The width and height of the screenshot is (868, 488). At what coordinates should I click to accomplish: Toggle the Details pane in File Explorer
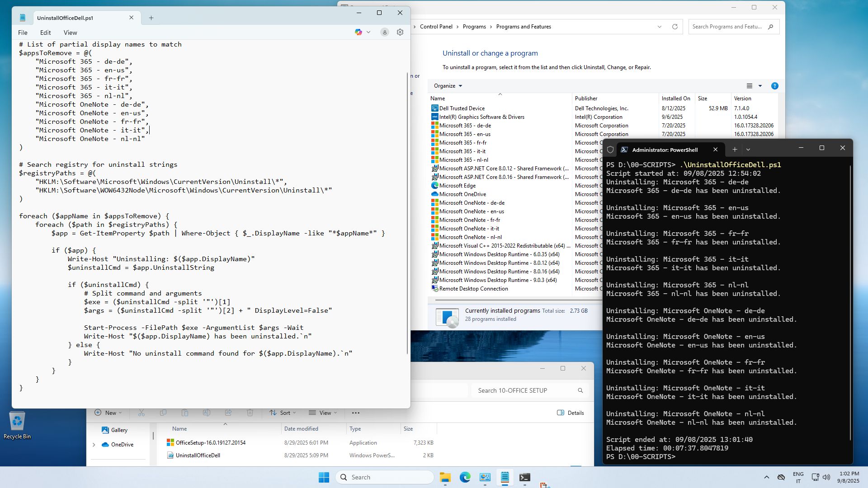(571, 413)
